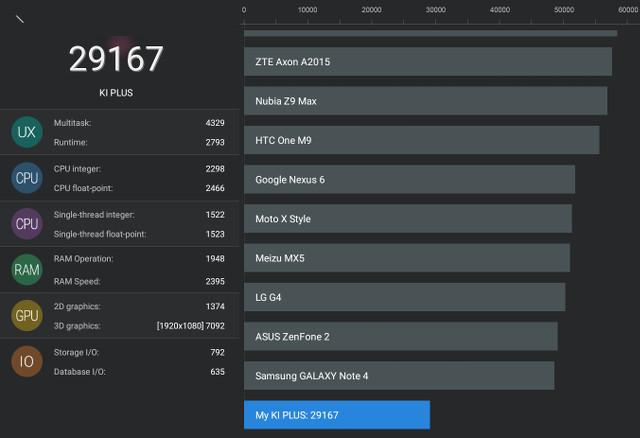Click the Single-thread float-point label
Screen dimensions: 640x438
coord(100,234)
